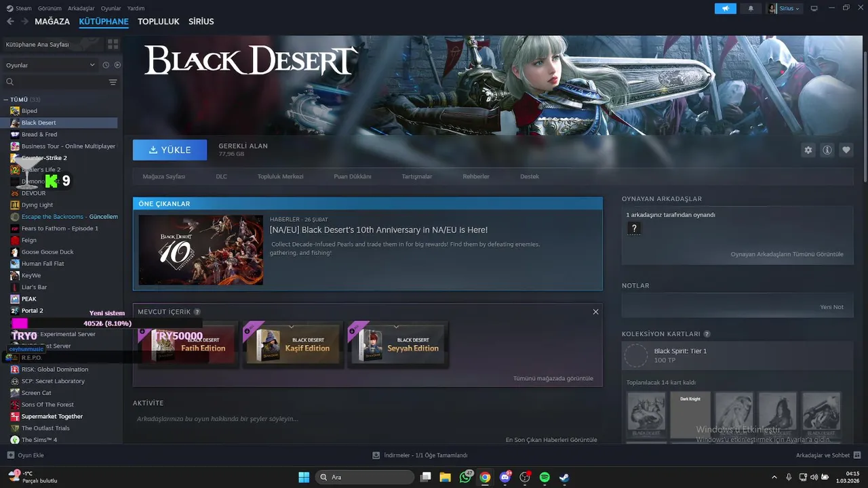Screen dimensions: 868x488
Task: Open the Topluluk Merkezi tab
Action: (x=280, y=176)
